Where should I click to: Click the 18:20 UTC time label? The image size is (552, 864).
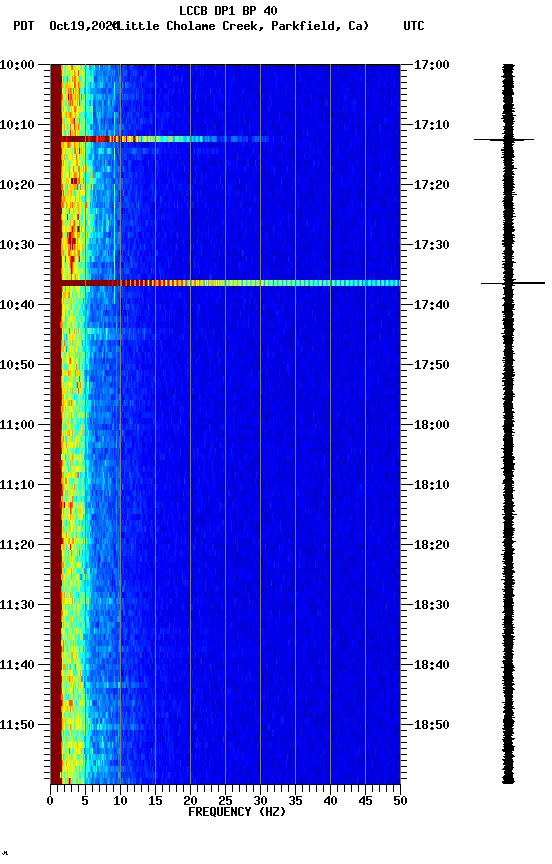tap(432, 546)
